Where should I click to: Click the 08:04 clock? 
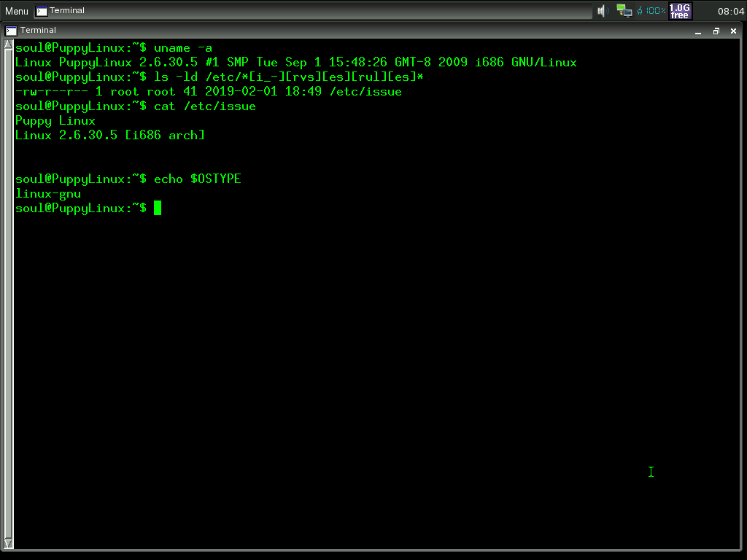(731, 11)
